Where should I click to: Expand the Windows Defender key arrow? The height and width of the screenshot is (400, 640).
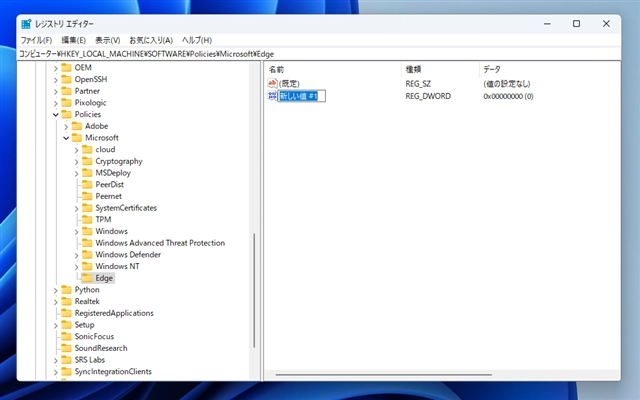(76, 255)
